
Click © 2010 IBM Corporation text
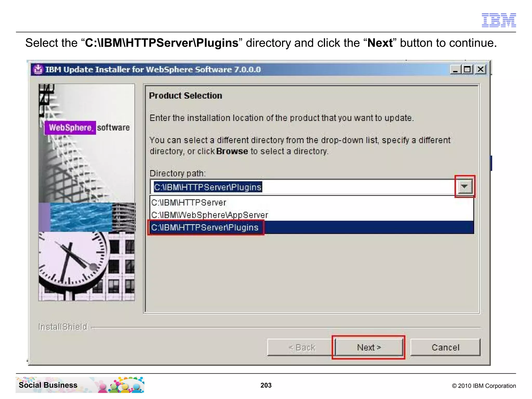click(484, 386)
